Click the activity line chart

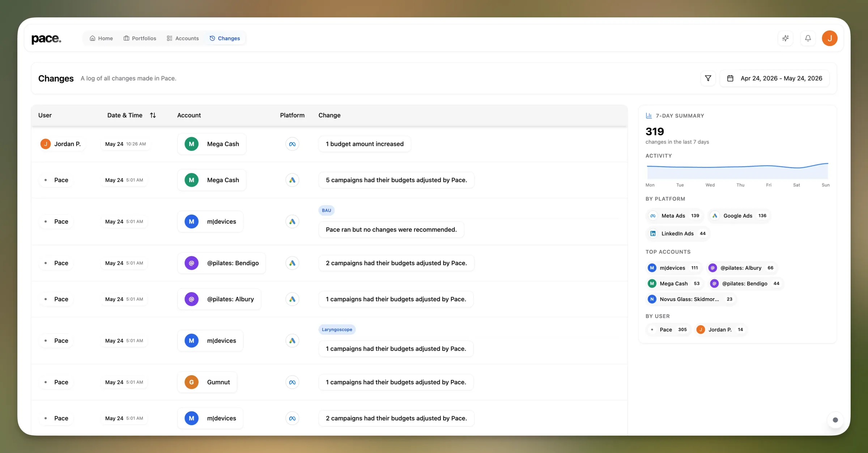coord(737,171)
